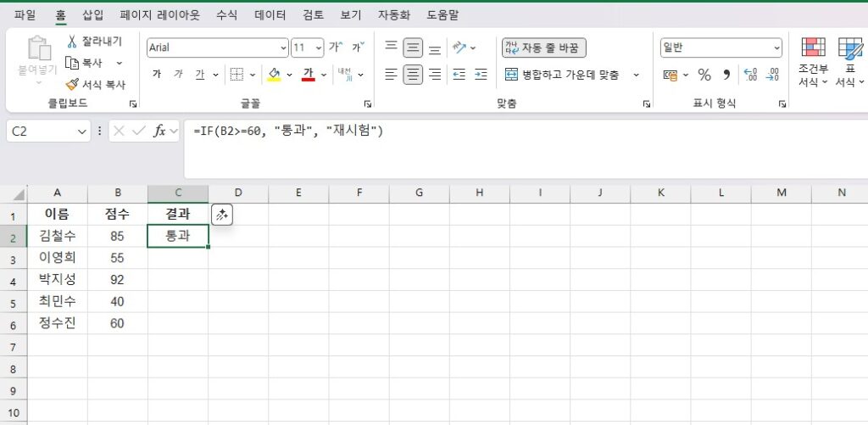Screen dimensions: 868x425
Task: Switch to the 수식 (Formulas) tab
Action: tap(226, 15)
